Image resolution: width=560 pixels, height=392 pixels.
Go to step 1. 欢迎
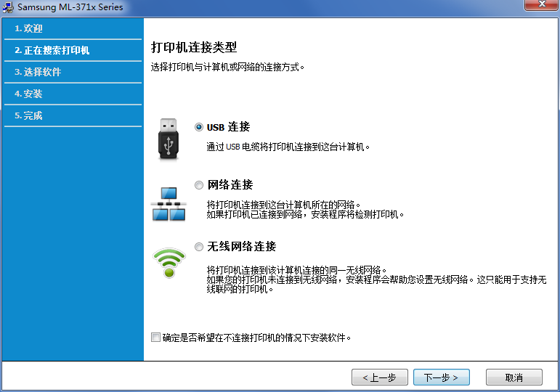(73, 28)
